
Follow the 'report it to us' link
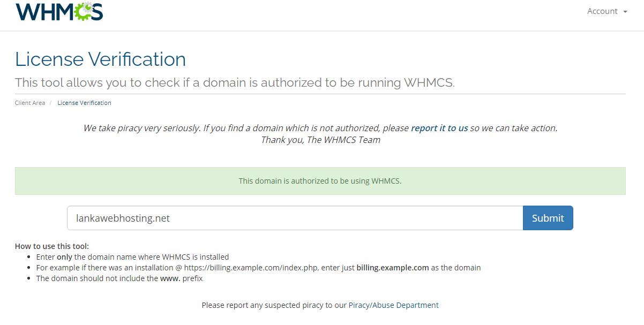tap(439, 128)
